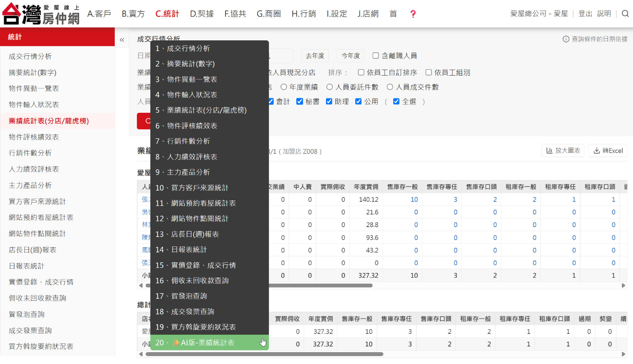Click the 放大圖表 button

563,150
